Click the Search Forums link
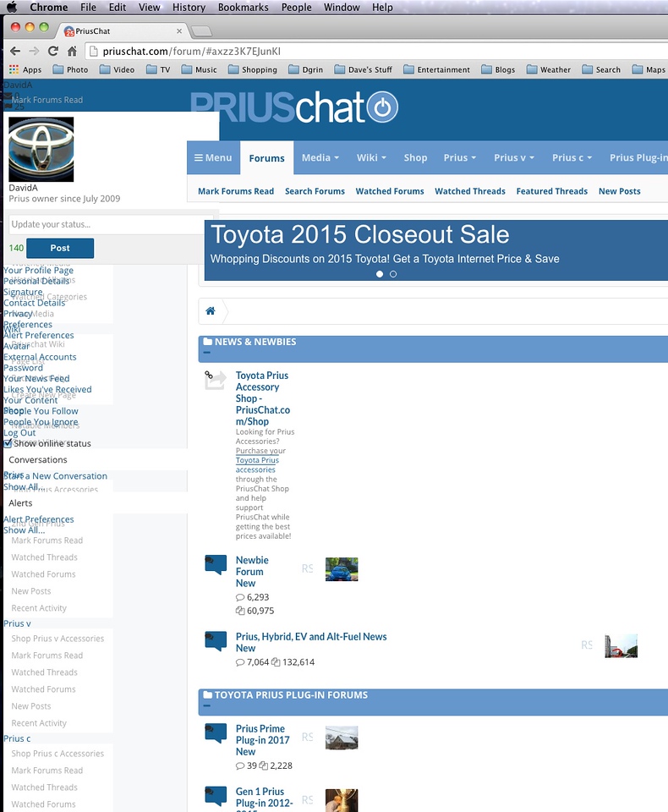This screenshot has width=668, height=812. click(x=315, y=191)
